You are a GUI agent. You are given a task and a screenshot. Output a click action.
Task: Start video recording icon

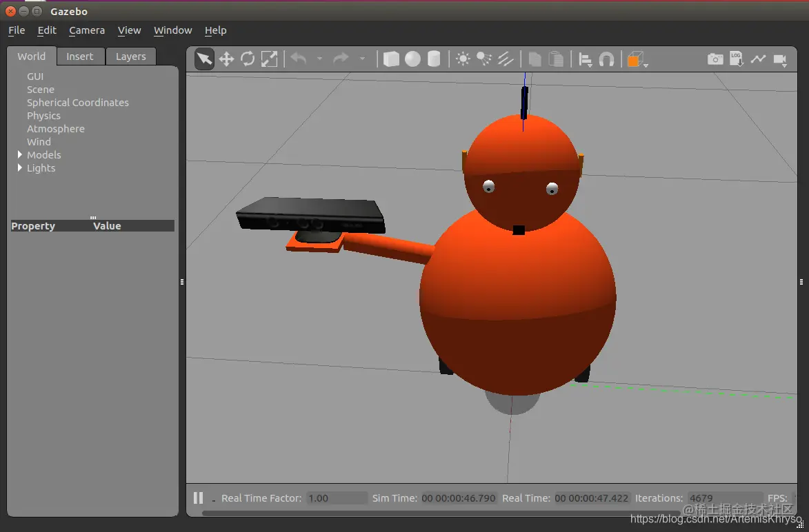tap(780, 60)
